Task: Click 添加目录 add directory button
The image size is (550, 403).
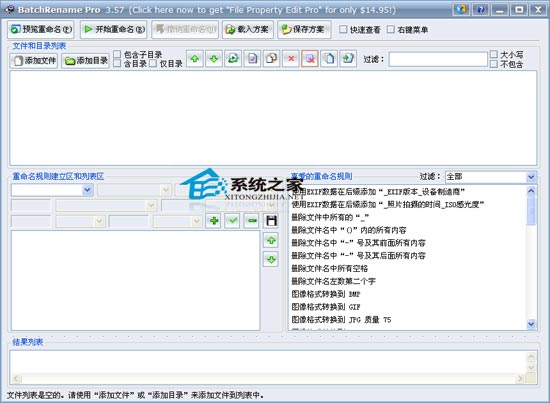Action: (86, 61)
